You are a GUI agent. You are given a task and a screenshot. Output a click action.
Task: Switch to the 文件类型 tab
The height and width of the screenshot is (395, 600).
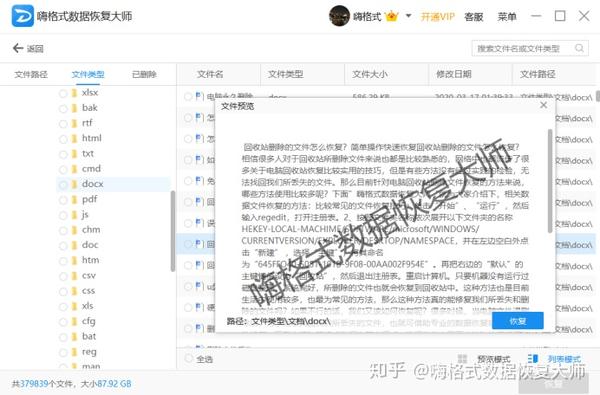[x=88, y=74]
